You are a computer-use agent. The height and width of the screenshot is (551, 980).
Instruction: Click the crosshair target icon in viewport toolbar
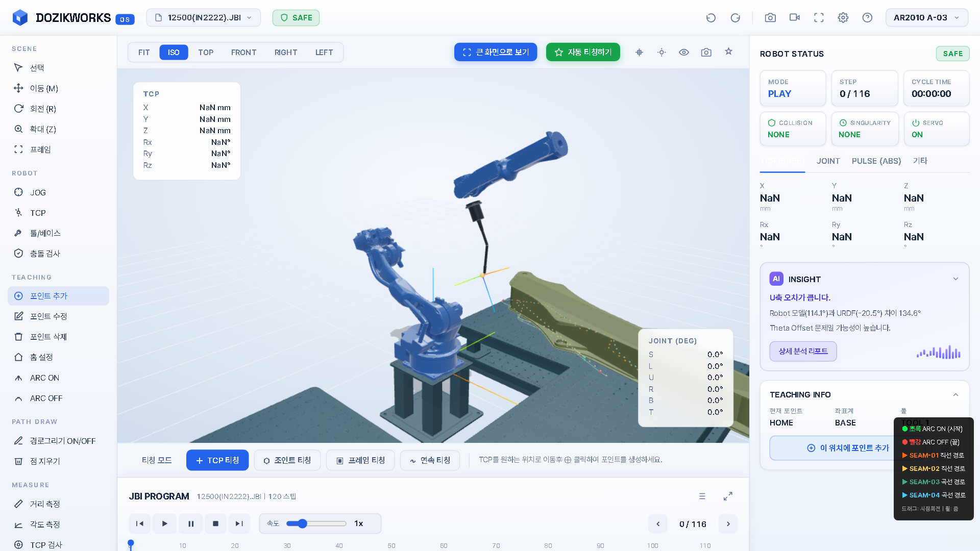(639, 52)
